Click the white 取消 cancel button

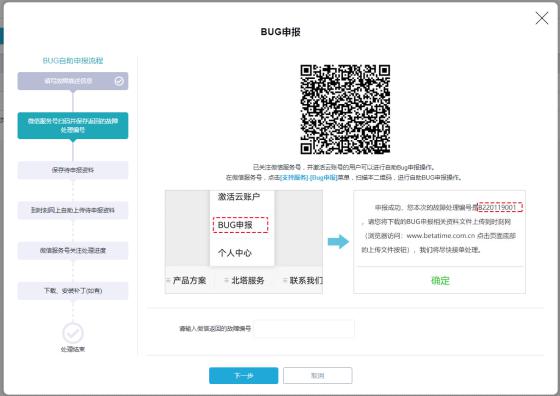pos(318,375)
